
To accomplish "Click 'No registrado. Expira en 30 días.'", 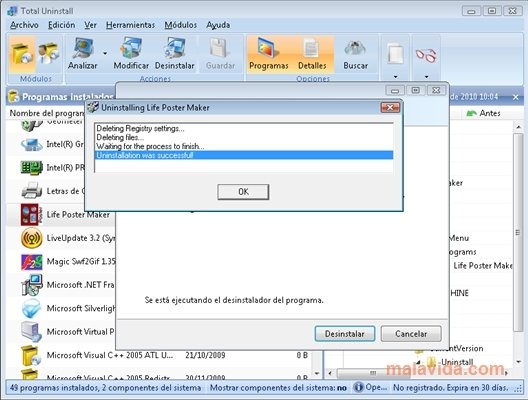I will pos(451,388).
